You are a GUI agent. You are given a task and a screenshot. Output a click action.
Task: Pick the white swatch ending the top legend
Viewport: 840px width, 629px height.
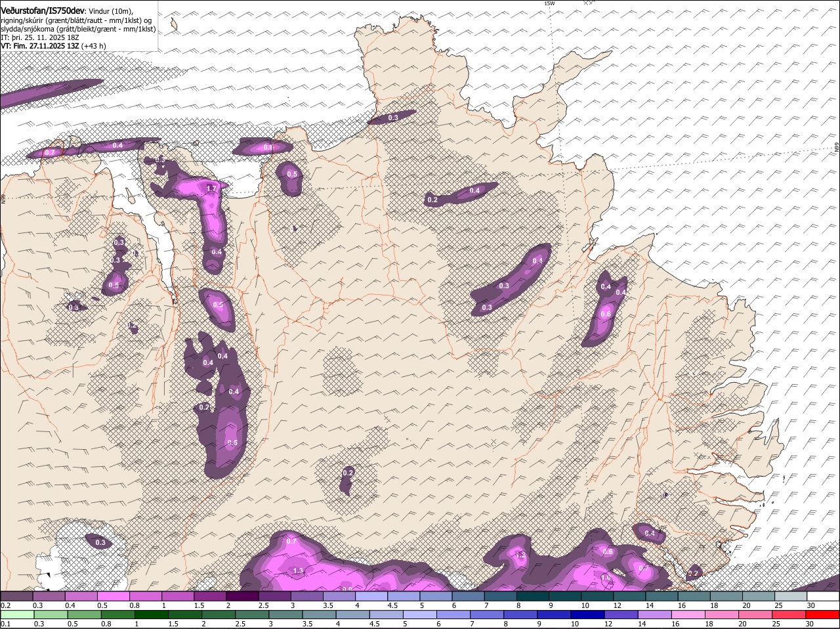[x=823, y=596]
